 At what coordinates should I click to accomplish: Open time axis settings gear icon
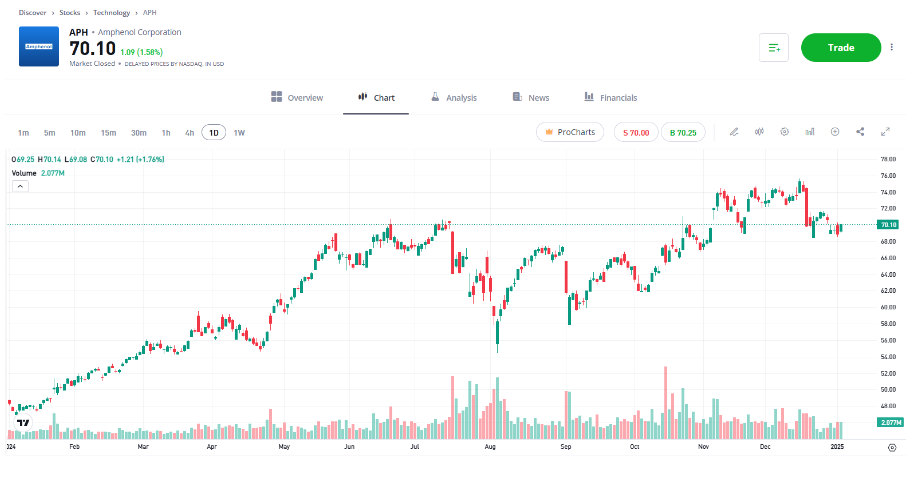[x=892, y=448]
